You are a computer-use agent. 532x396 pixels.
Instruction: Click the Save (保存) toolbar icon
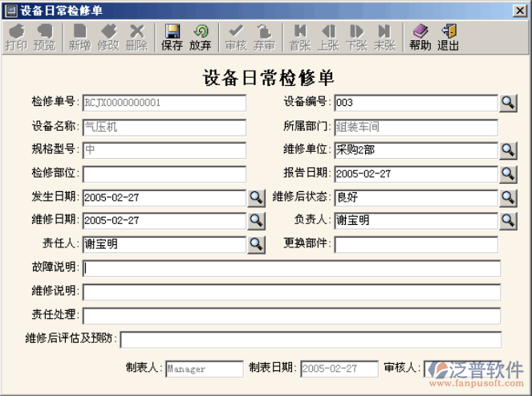pyautogui.click(x=172, y=37)
